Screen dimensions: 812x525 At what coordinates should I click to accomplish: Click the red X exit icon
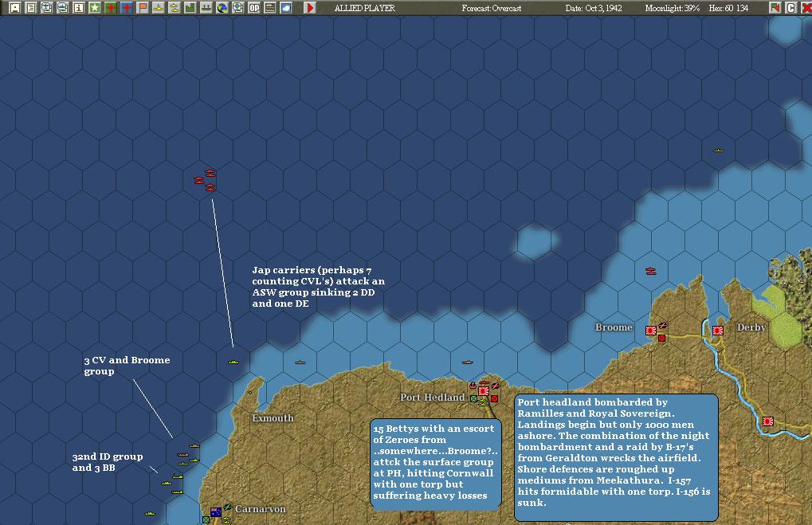tap(806, 8)
